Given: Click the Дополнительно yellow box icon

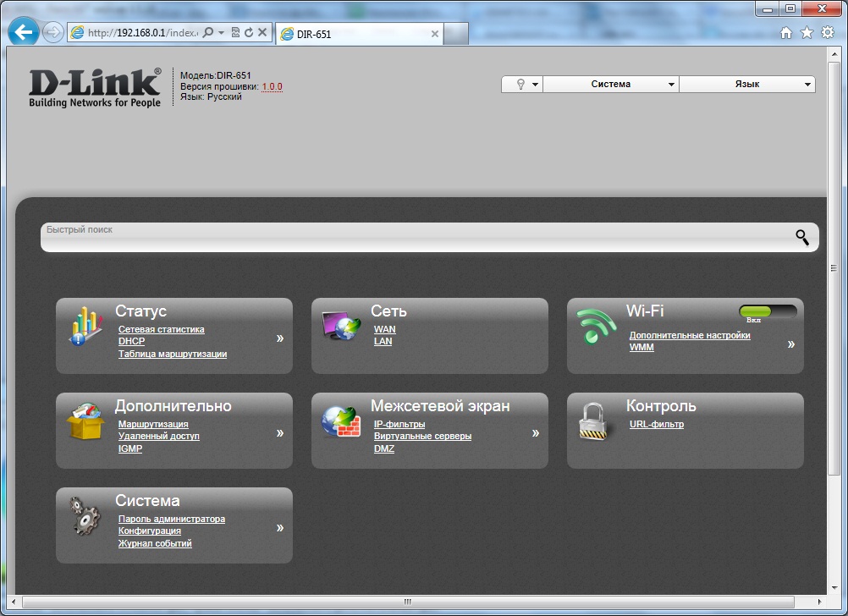Looking at the screenshot, I should (85, 421).
